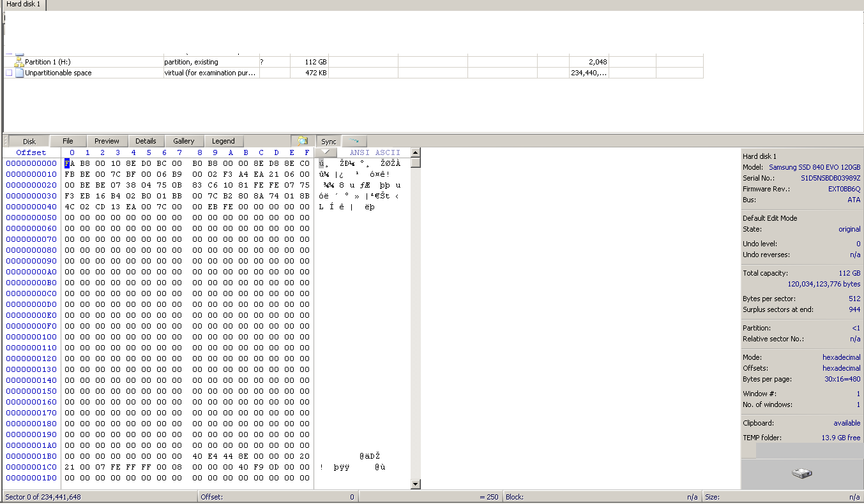Select first hex byte FA at offset 0

pyautogui.click(x=70, y=163)
